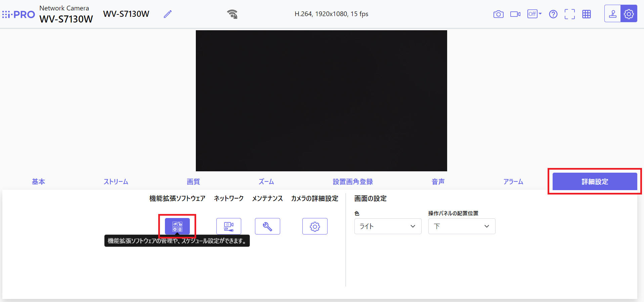The width and height of the screenshot is (644, 302).
Task: Open the Off dropdown in the toolbar
Action: [x=534, y=14]
